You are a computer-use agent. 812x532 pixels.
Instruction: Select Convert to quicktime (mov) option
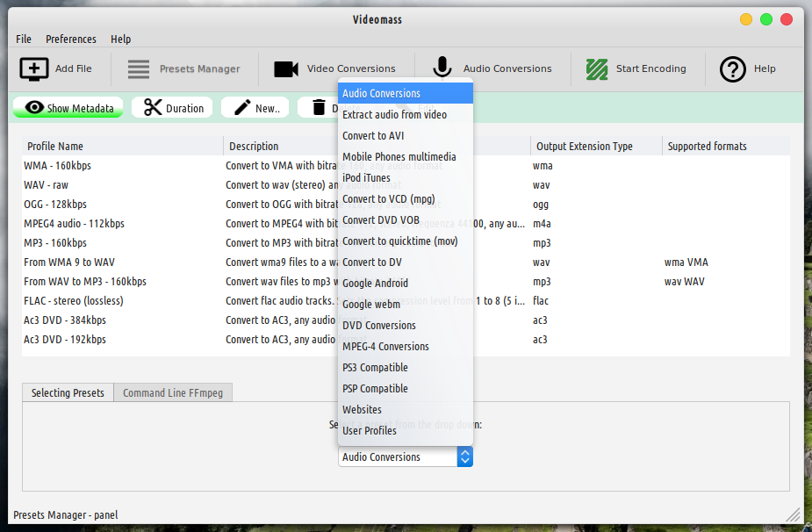click(x=406, y=241)
